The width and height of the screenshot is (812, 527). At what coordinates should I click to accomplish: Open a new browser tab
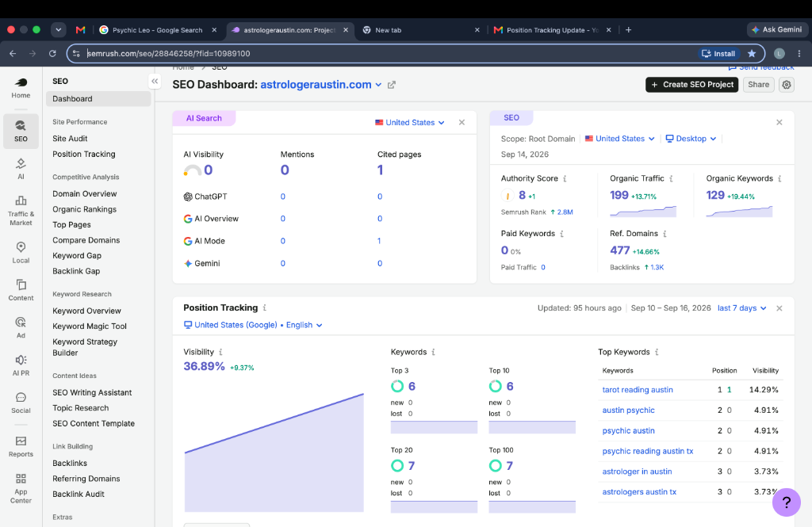tap(628, 30)
